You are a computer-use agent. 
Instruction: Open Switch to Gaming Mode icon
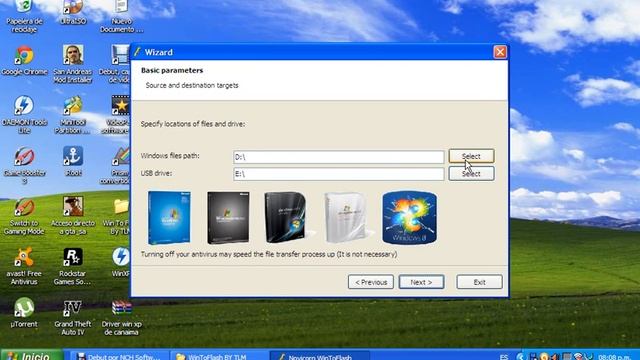[x=24, y=216]
